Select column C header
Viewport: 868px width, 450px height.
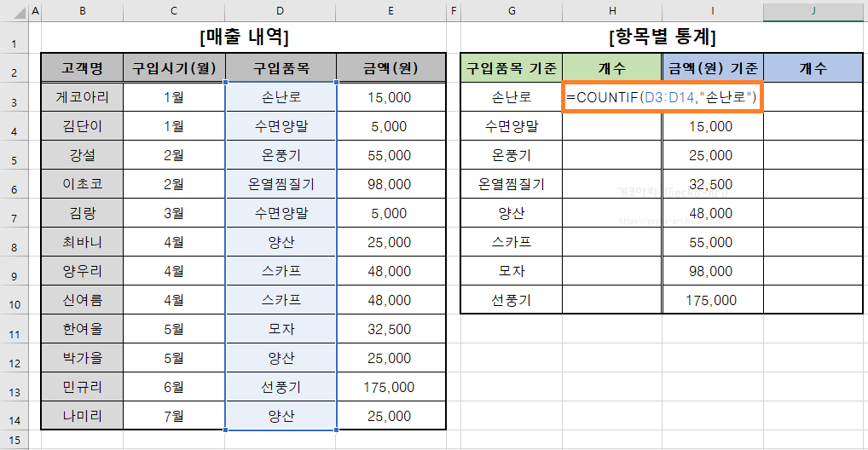174,10
